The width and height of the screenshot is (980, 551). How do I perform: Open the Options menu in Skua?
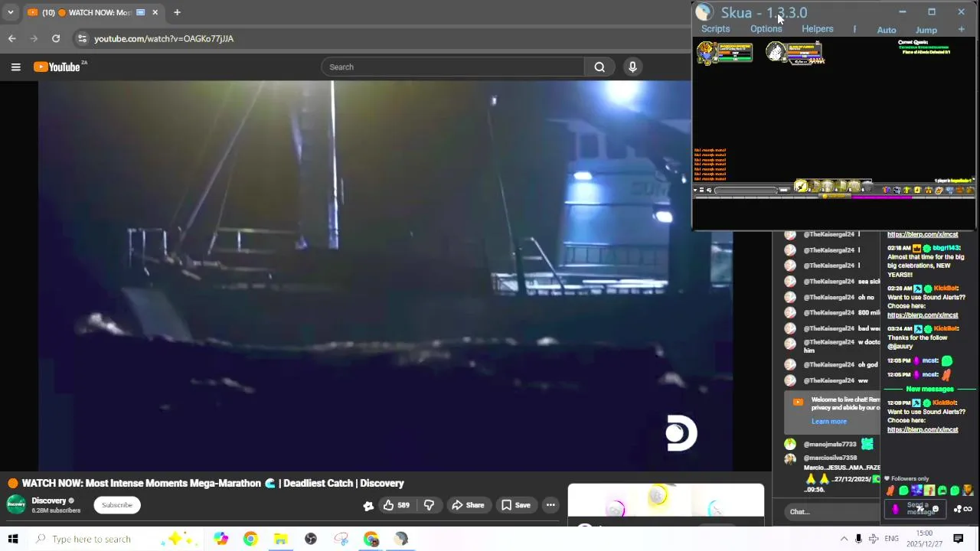tap(766, 29)
